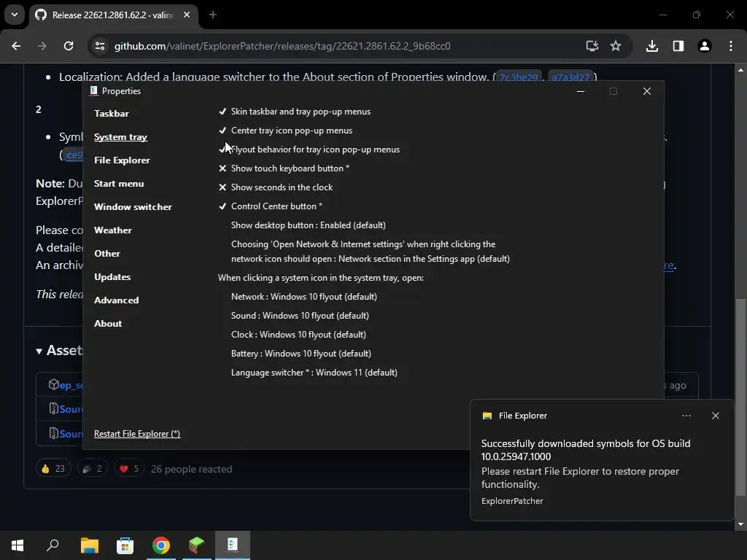Enable Show seconds in the clock

(x=275, y=187)
